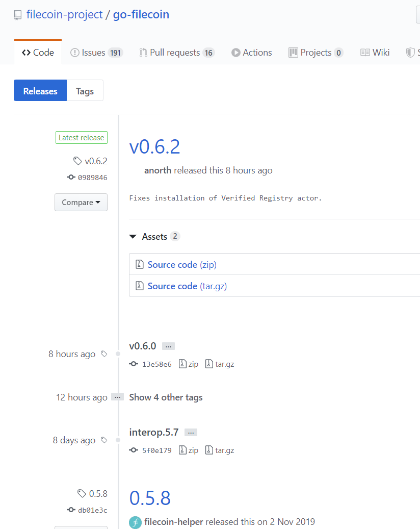This screenshot has height=529, width=420.
Task: Click the Security shield icon
Action: pyautogui.click(x=410, y=53)
